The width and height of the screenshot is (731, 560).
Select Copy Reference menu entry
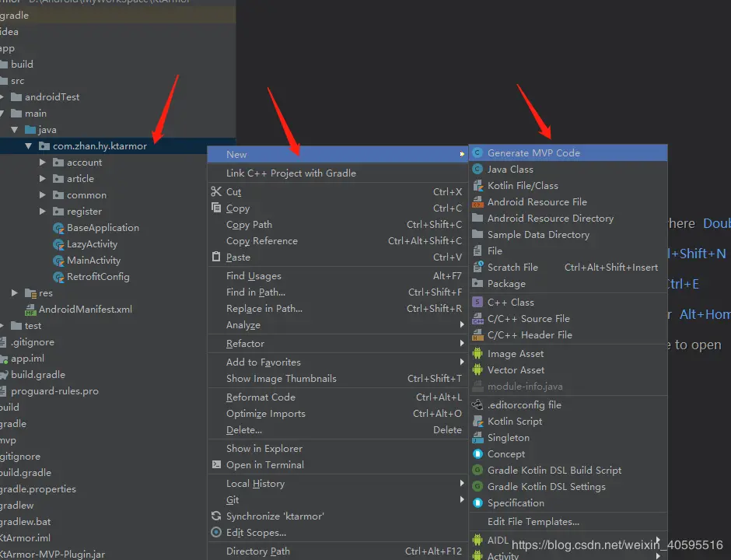click(338, 240)
